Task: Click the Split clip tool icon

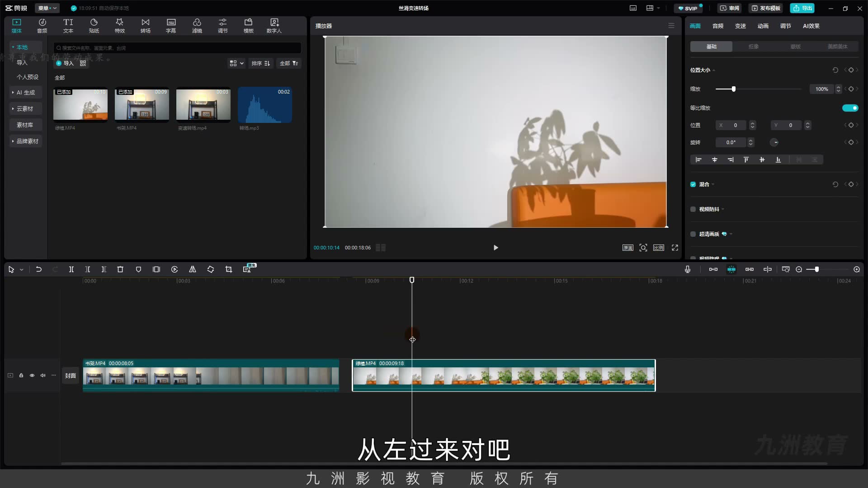Action: 71,269
